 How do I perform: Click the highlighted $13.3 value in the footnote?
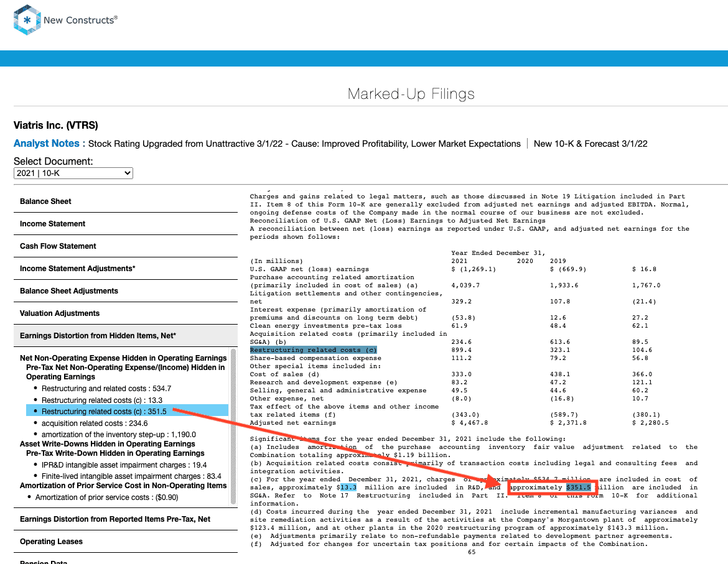(348, 487)
